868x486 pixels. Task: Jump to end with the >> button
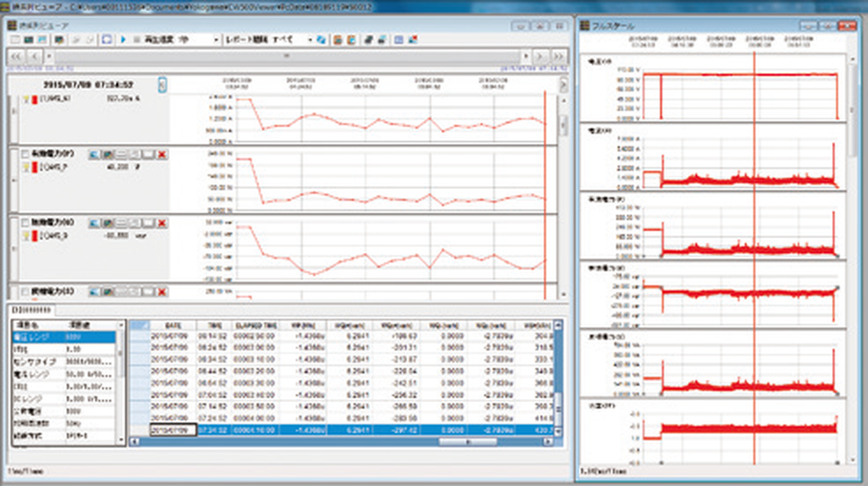(558, 56)
